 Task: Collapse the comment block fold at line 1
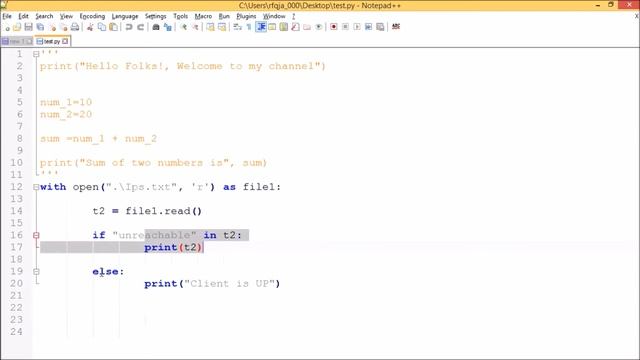pos(36,54)
